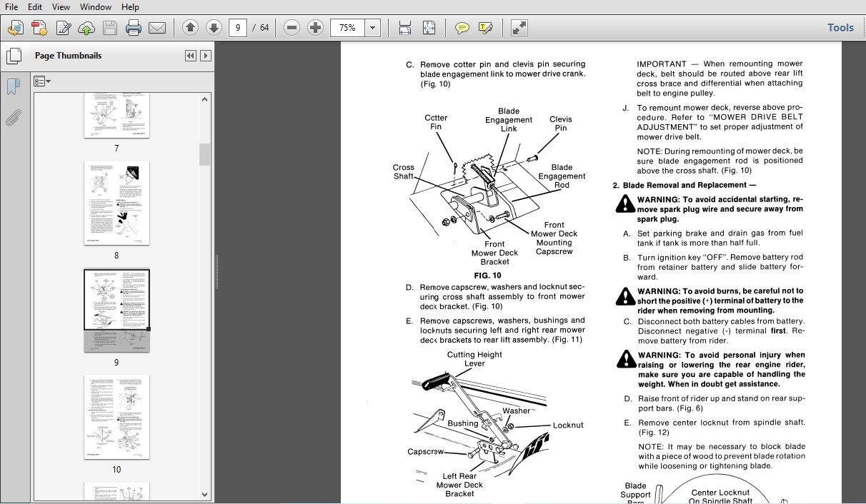
Task: Click the Fit one full page icon
Action: (x=429, y=28)
